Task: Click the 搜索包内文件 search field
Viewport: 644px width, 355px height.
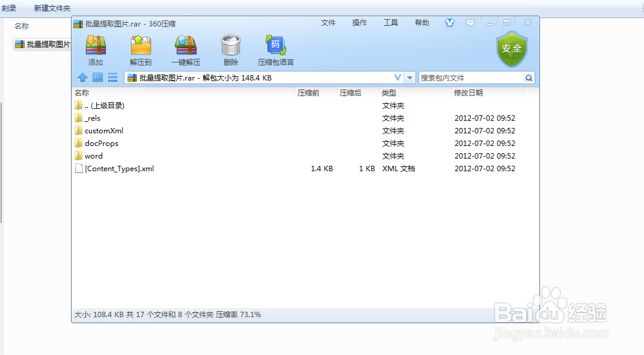Action: pos(471,77)
